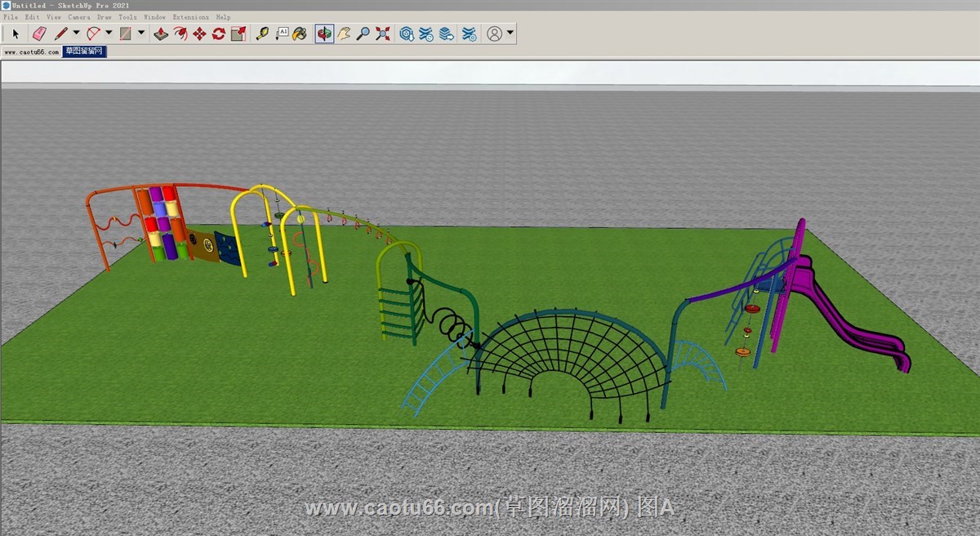Toggle the Orbit camera tool
Image resolution: width=980 pixels, height=536 pixels.
pyautogui.click(x=324, y=33)
